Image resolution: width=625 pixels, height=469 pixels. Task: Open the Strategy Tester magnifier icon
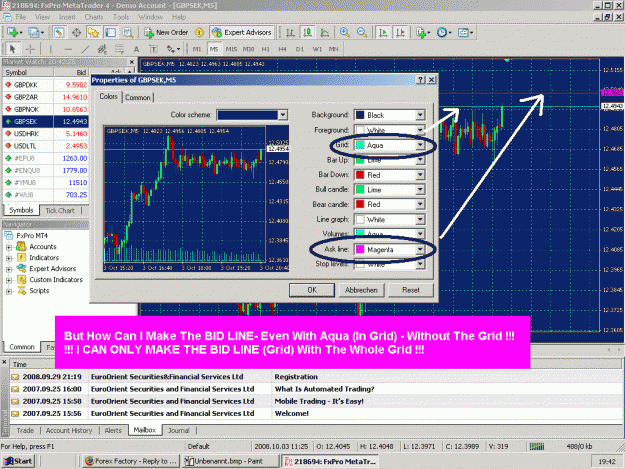(128, 32)
